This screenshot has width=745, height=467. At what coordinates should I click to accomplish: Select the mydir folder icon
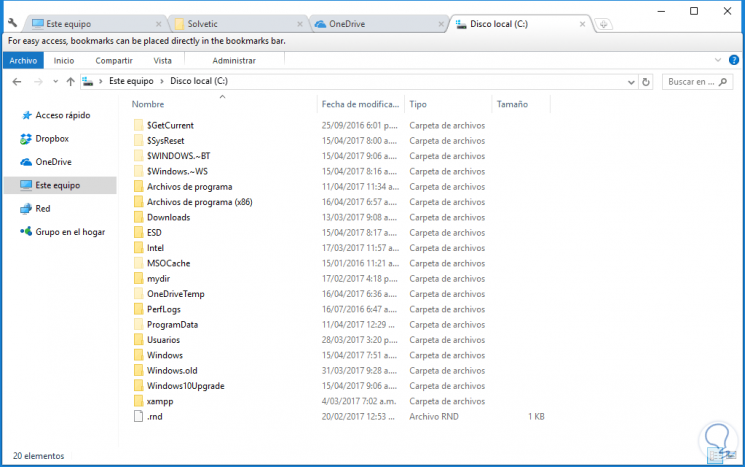[138, 278]
